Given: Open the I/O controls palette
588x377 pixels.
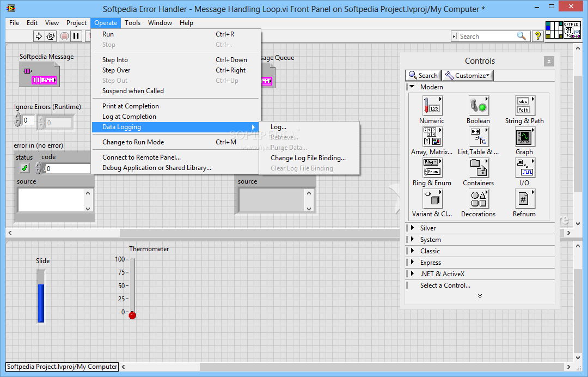Looking at the screenshot, I should pos(524,168).
